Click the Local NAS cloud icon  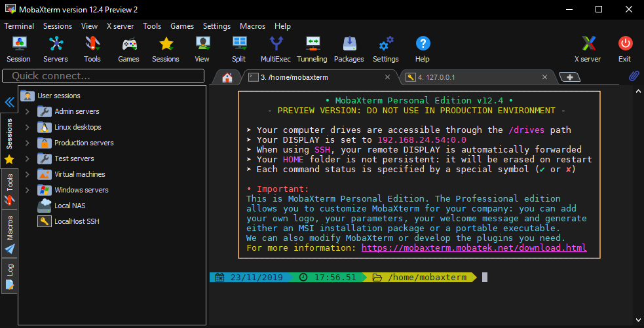45,206
